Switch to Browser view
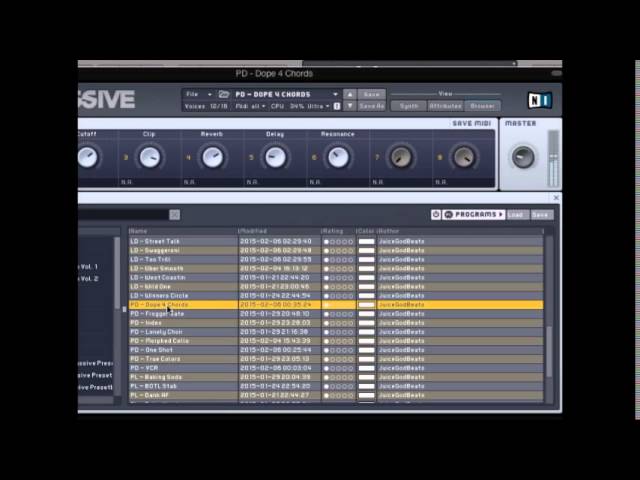 pos(482,106)
